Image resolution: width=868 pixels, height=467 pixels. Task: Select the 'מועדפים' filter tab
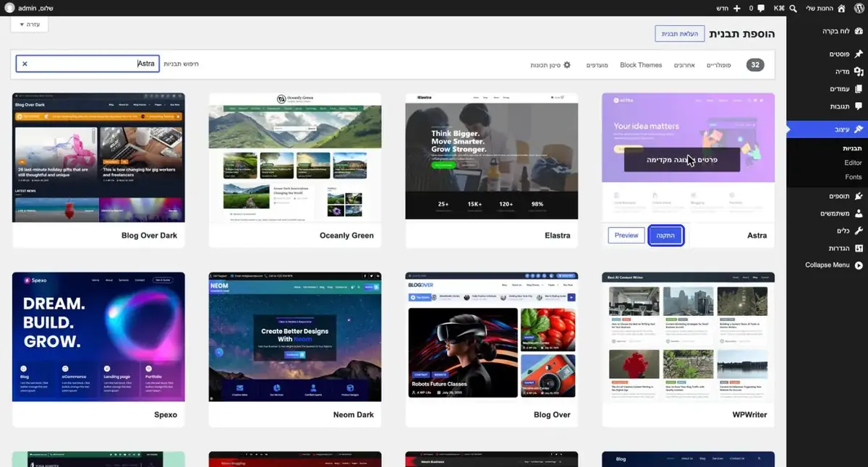(x=597, y=65)
